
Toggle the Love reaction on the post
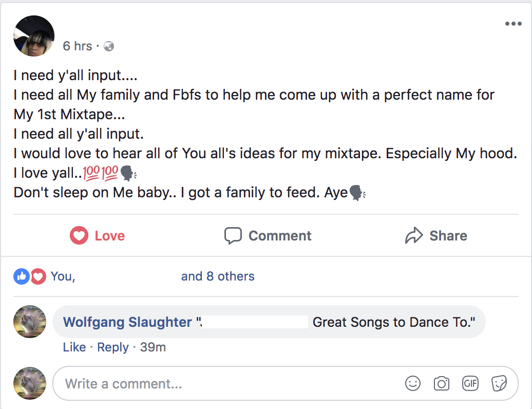point(98,236)
